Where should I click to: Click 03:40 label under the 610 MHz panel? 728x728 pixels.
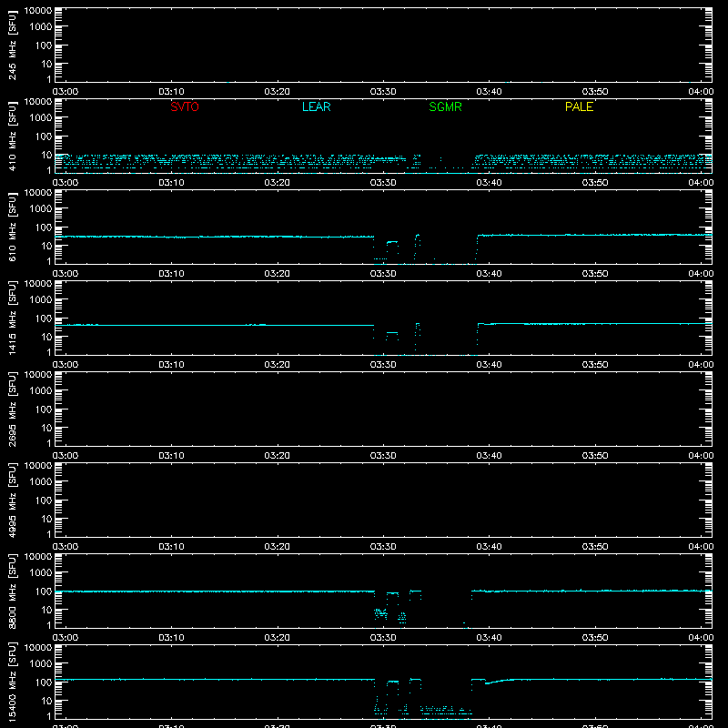click(489, 274)
